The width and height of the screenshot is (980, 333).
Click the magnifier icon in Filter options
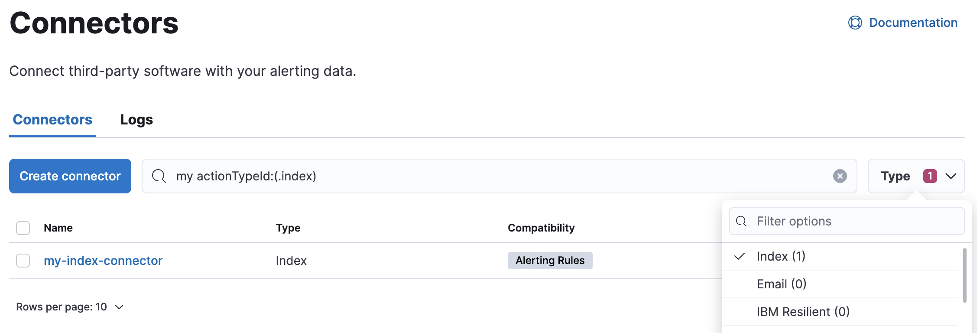[x=741, y=221]
